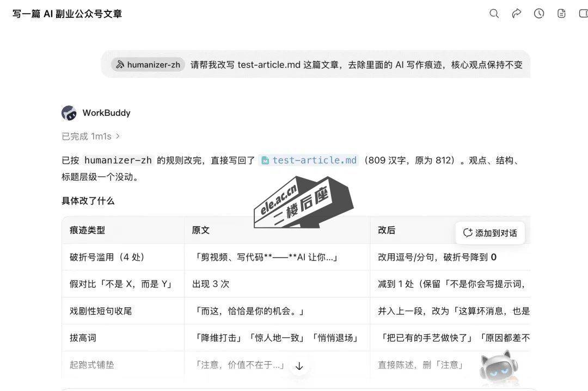Image resolution: width=588 pixels, height=391 pixels.
Task: Open the test-article.md file link
Action: (x=309, y=160)
